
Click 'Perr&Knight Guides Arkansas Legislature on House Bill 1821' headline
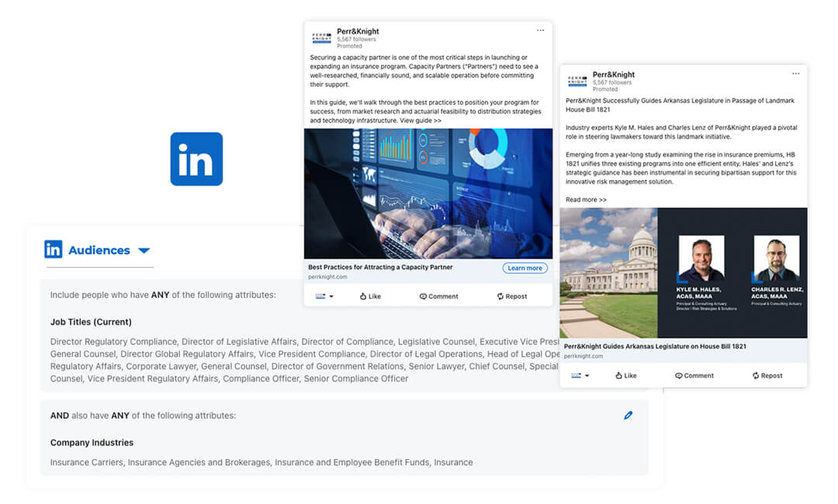pos(655,347)
